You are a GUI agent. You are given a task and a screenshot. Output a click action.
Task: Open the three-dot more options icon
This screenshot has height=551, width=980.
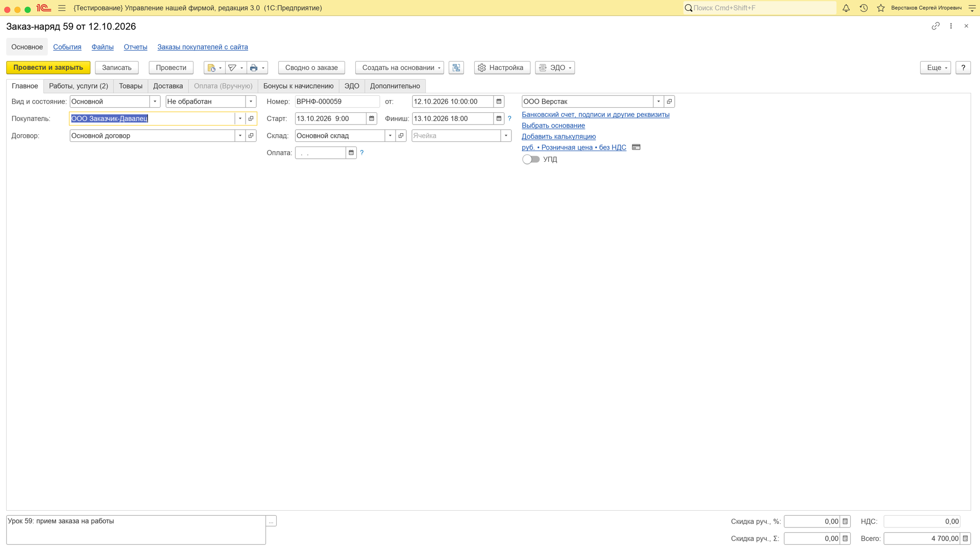pos(951,26)
